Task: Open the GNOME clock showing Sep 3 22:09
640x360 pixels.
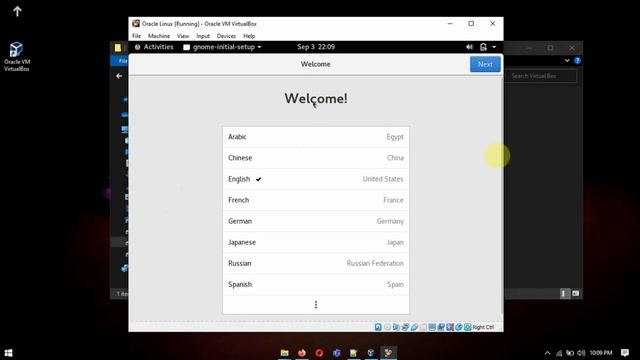Action: click(x=316, y=47)
